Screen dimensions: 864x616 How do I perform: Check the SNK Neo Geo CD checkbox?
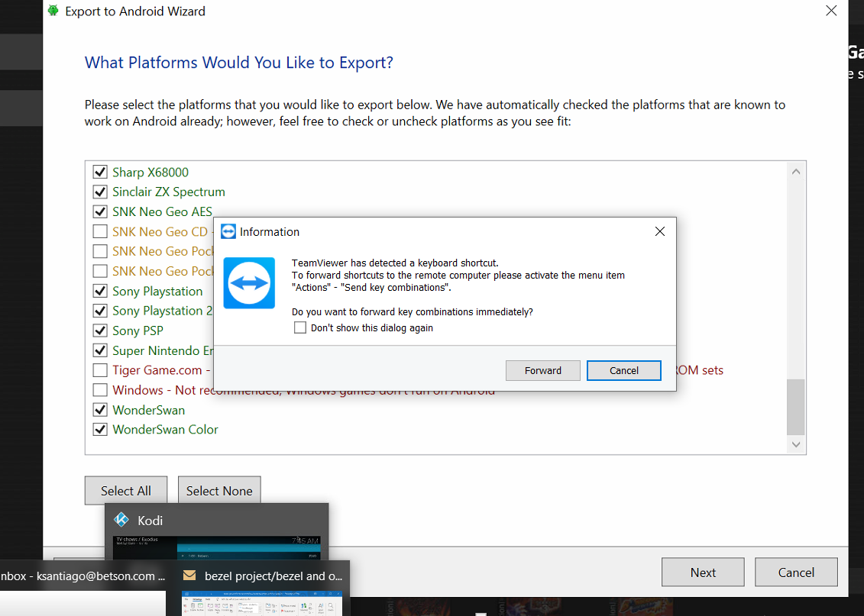(100, 231)
